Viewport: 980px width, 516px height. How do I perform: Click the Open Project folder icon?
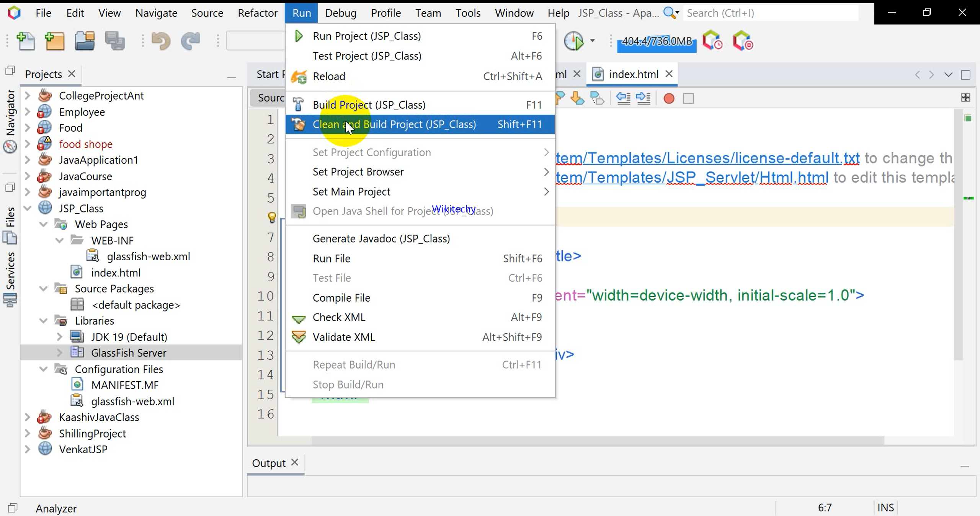[x=85, y=41]
